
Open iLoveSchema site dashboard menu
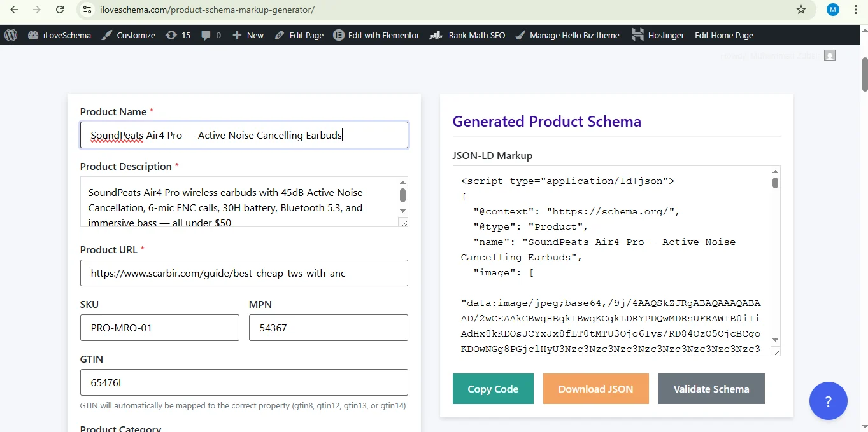click(59, 35)
